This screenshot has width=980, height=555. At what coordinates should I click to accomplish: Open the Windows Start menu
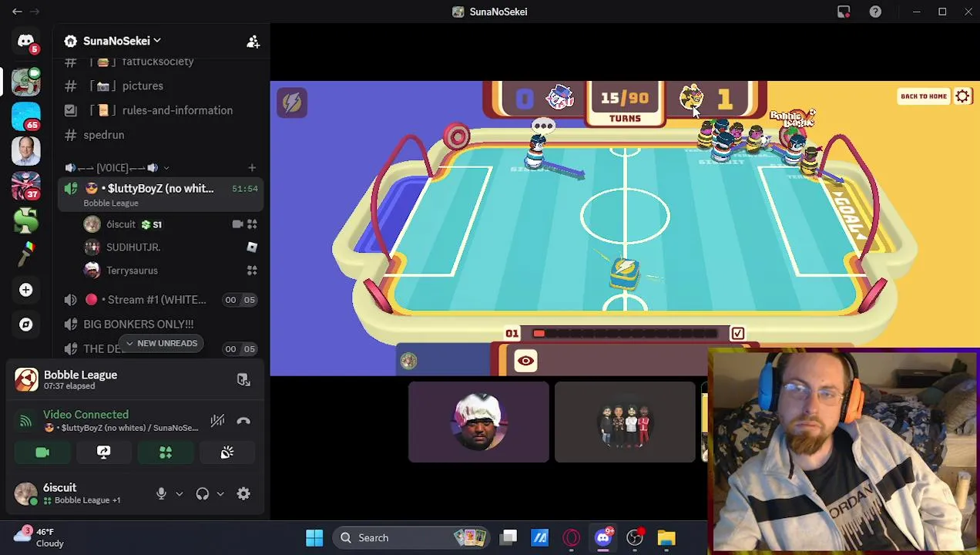(314, 538)
